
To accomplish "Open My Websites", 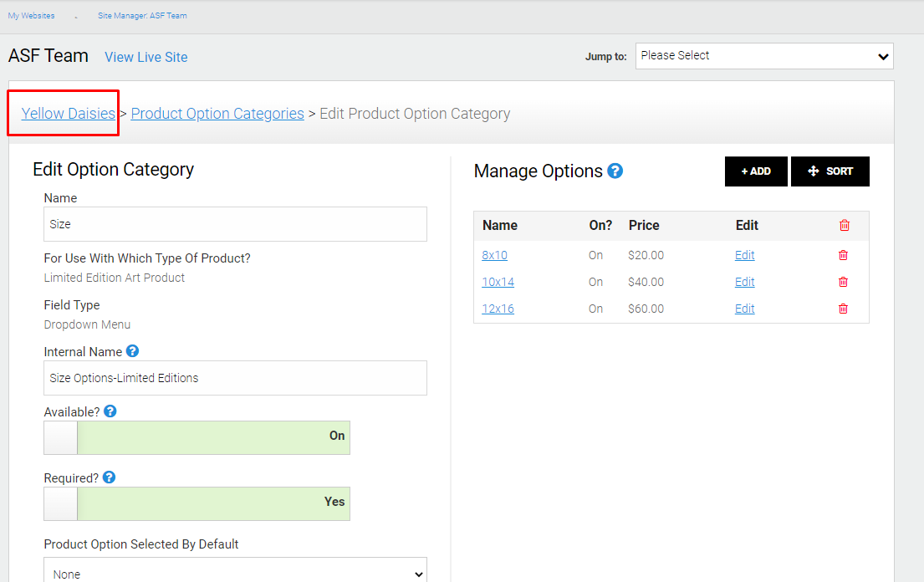I will pos(32,14).
